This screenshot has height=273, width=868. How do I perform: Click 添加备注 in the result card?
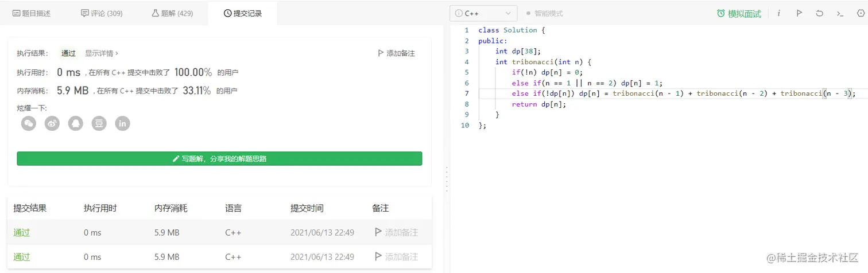pos(396,53)
